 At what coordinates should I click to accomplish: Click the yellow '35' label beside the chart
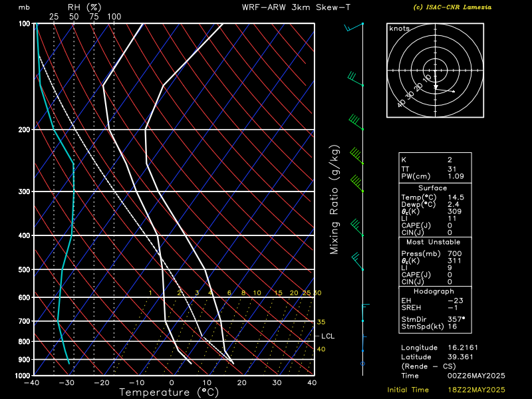coord(321,322)
